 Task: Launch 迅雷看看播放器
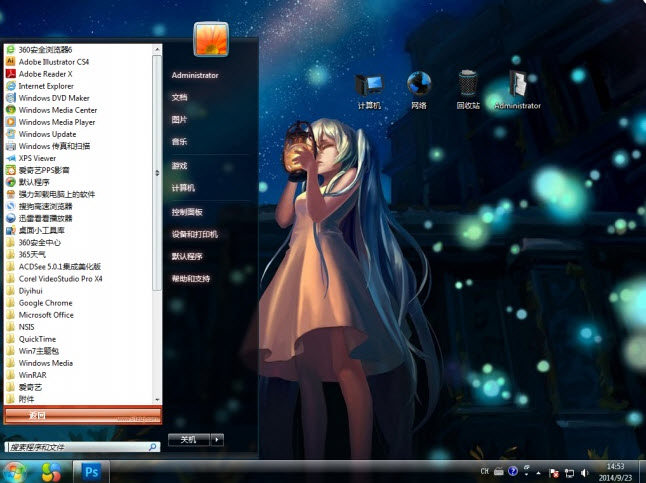pos(40,218)
